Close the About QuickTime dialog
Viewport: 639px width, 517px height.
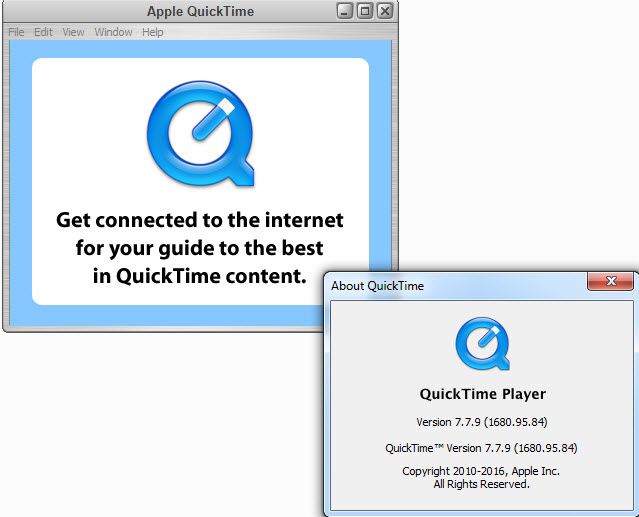click(610, 281)
